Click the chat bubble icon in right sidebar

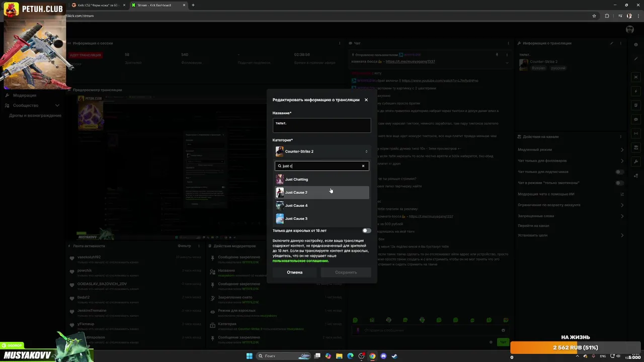point(636,120)
